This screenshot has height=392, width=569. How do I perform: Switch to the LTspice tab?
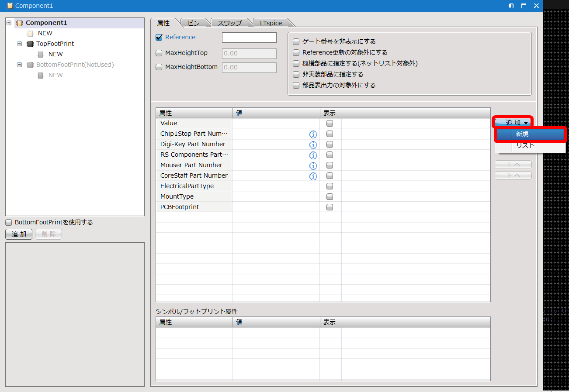click(x=271, y=23)
